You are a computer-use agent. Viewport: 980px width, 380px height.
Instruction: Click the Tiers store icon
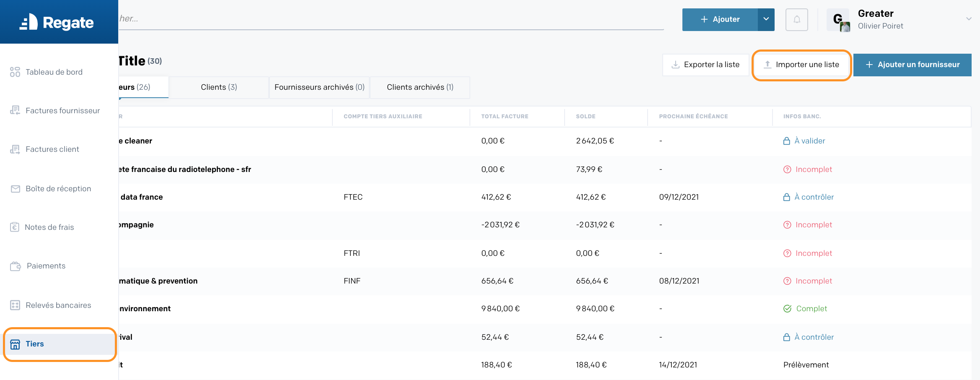tap(15, 344)
